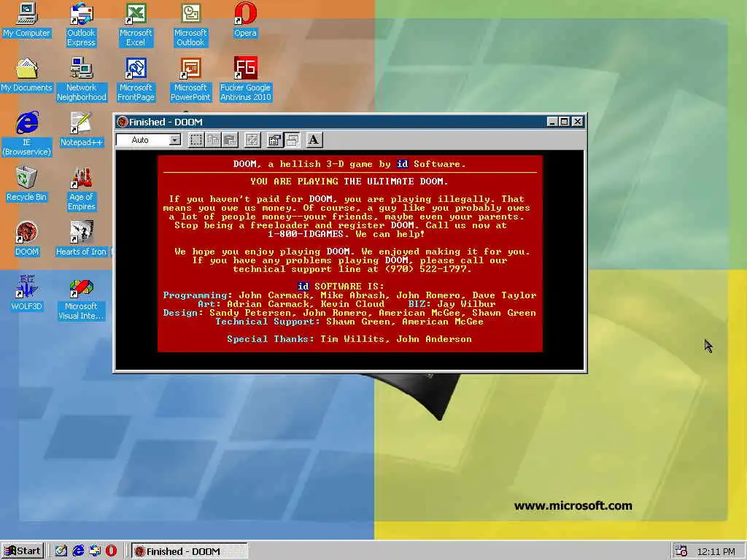Screen dimensions: 747x560
Task: Select the Microsoft Excel desktop shortcut
Action: click(135, 25)
